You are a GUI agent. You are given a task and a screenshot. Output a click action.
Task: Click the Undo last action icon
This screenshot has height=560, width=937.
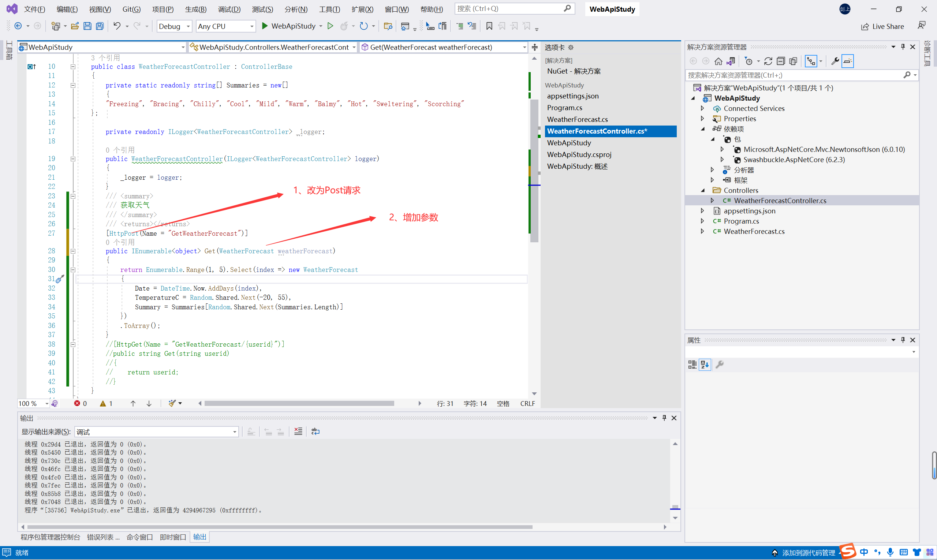[117, 26]
